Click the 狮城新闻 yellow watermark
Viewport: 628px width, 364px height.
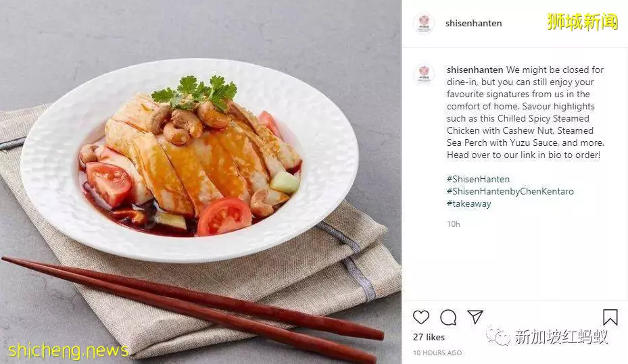pyautogui.click(x=582, y=22)
